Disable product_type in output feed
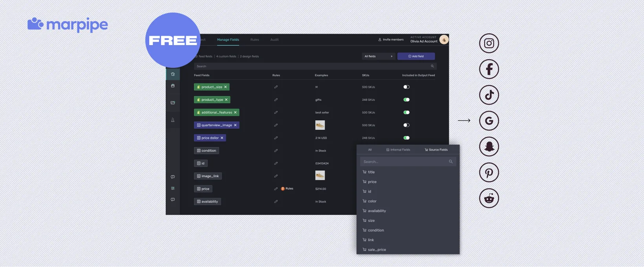The width and height of the screenshot is (644, 267). click(406, 100)
